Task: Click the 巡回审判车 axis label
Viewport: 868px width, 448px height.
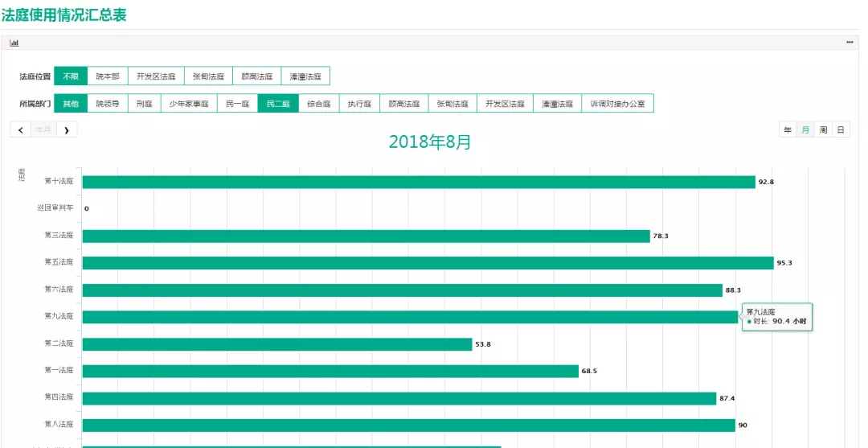Action: point(55,208)
